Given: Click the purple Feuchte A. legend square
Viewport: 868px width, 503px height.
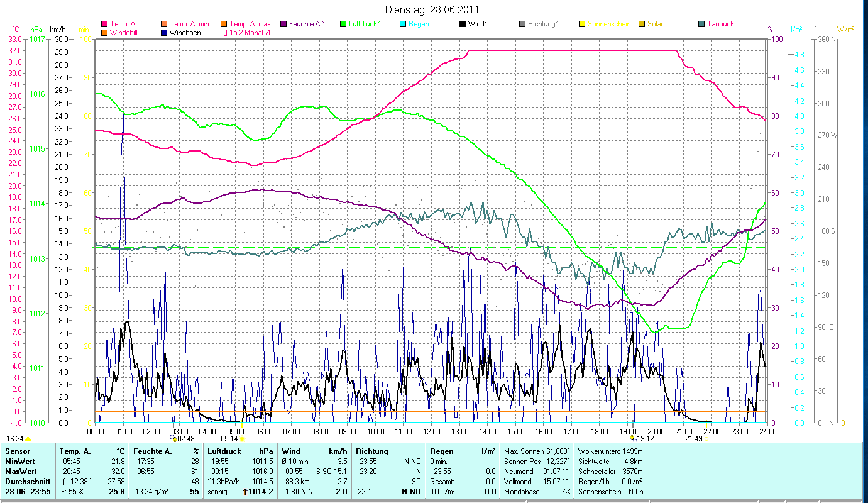Looking at the screenshot, I should [283, 25].
